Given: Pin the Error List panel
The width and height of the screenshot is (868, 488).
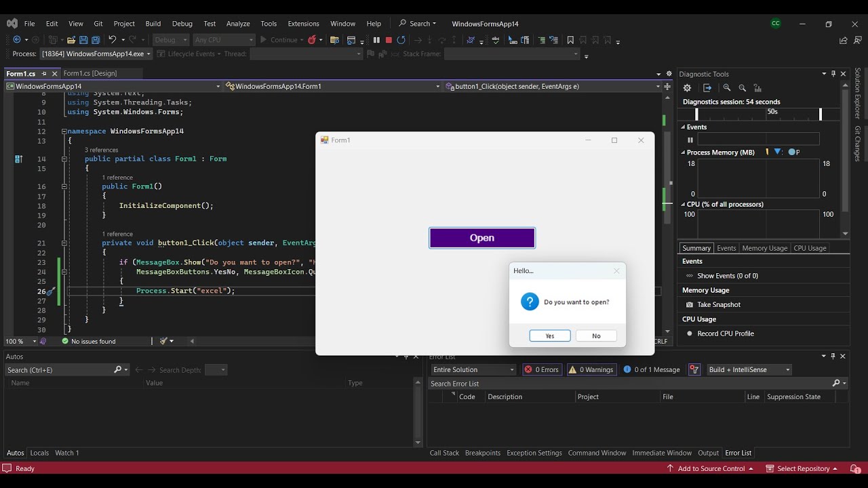Looking at the screenshot, I should click(833, 357).
